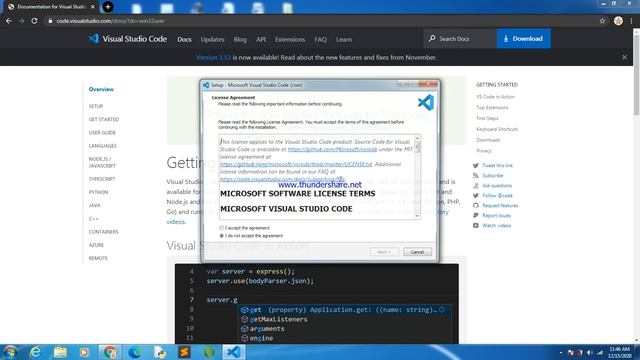640x360 pixels.
Task: Click the scroll-down arrow of license text box
Action: (417, 216)
